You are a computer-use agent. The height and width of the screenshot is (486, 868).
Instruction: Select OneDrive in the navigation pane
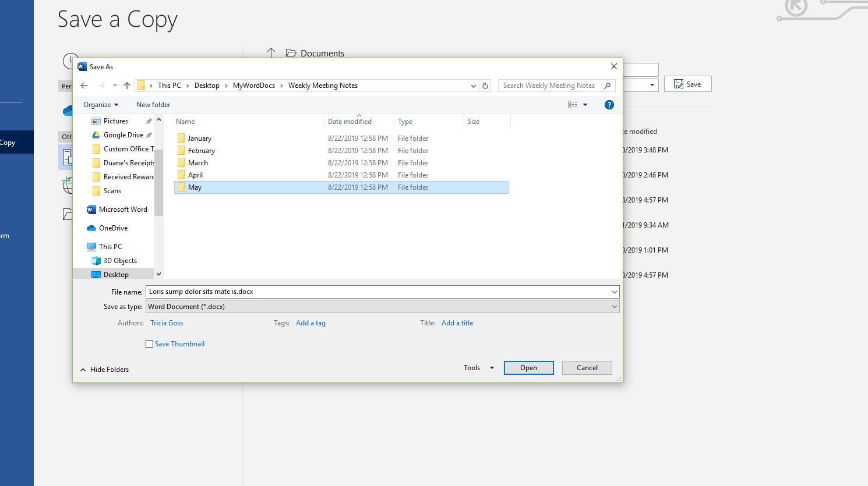click(107, 228)
